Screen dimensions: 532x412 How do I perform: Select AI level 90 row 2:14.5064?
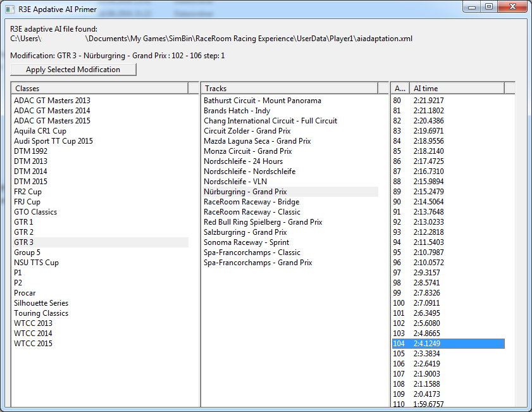448,202
